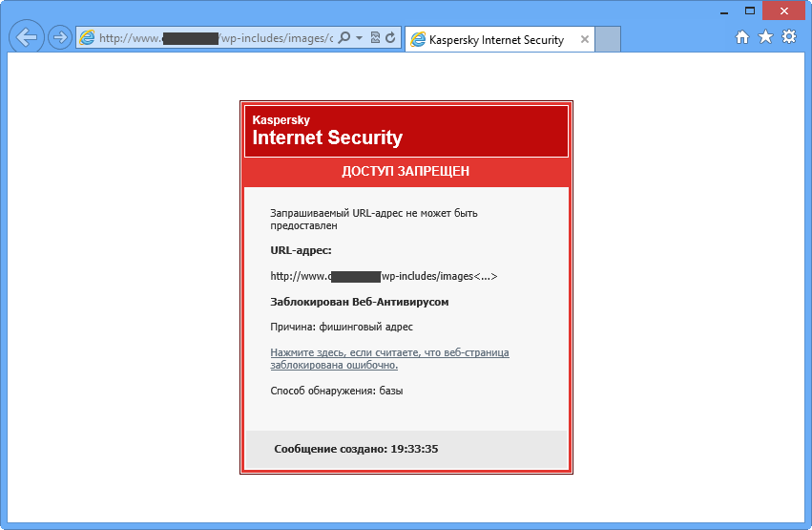Screen dimensions: 812x530
Task: Click the Kaspersky Internet Security banner title
Action: (x=327, y=131)
